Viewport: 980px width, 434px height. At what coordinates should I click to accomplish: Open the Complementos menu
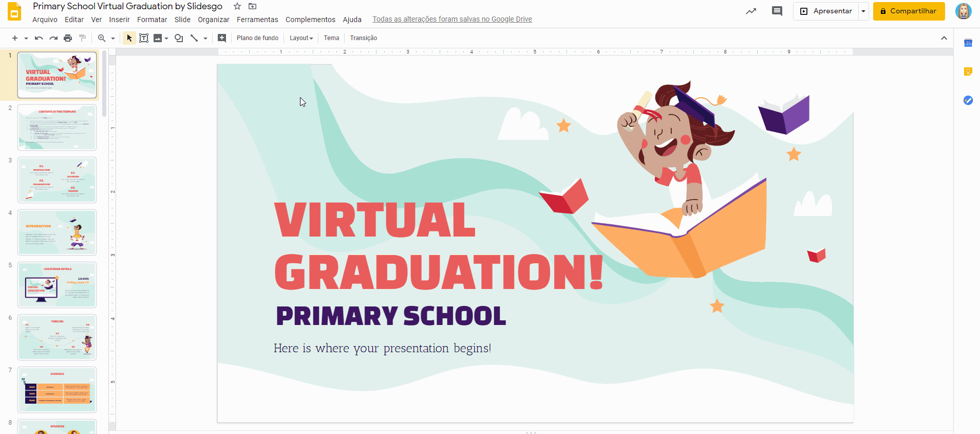pyautogui.click(x=310, y=20)
